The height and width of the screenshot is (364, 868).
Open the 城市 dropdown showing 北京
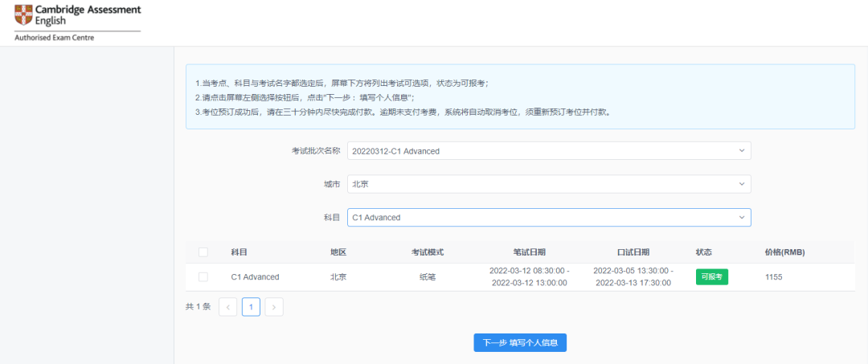pos(549,184)
